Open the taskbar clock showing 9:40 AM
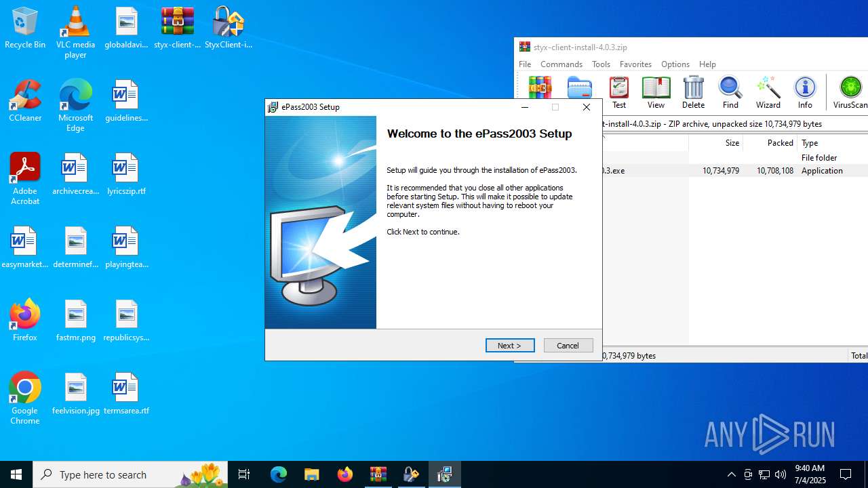The width and height of the screenshot is (868, 488). pos(810,474)
